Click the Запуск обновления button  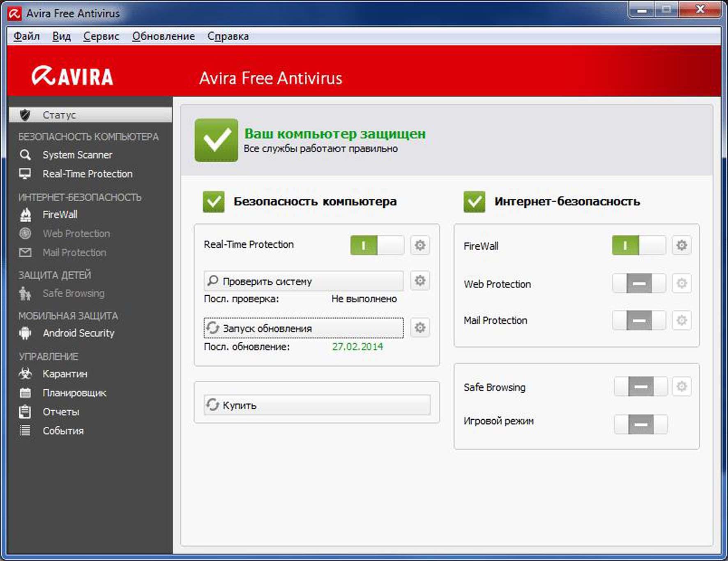[x=304, y=328]
